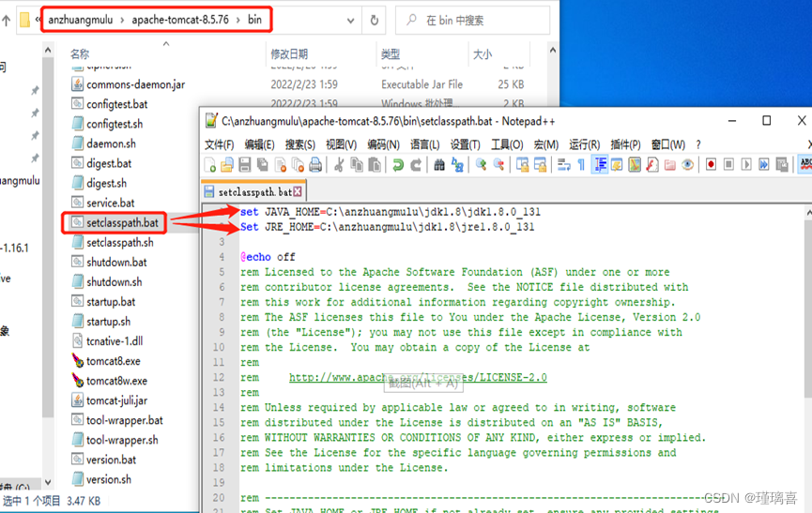
Task: Toggle file monitoring with the eye icon
Action: [x=687, y=165]
